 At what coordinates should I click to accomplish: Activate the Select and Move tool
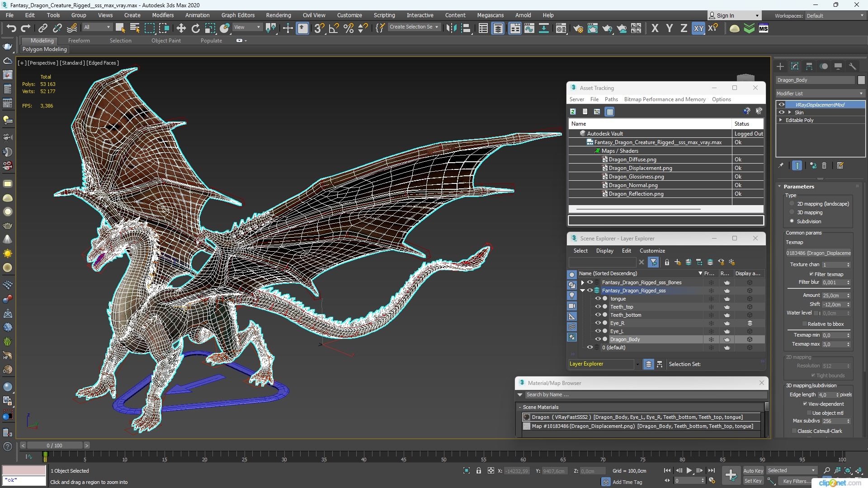pyautogui.click(x=181, y=28)
